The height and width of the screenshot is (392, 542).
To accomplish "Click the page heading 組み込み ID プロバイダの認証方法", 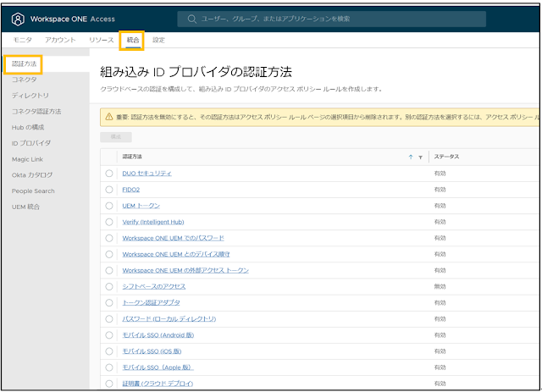I will (196, 72).
